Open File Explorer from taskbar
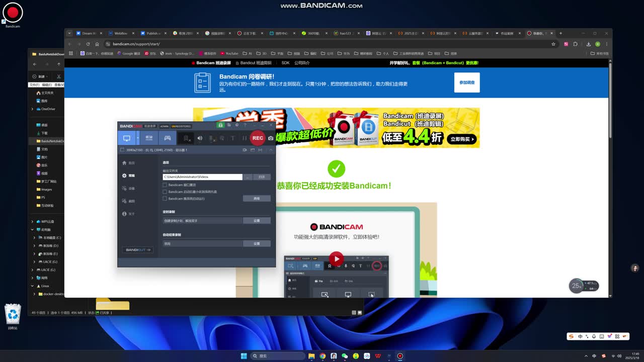This screenshot has height=362, width=644. click(x=311, y=356)
